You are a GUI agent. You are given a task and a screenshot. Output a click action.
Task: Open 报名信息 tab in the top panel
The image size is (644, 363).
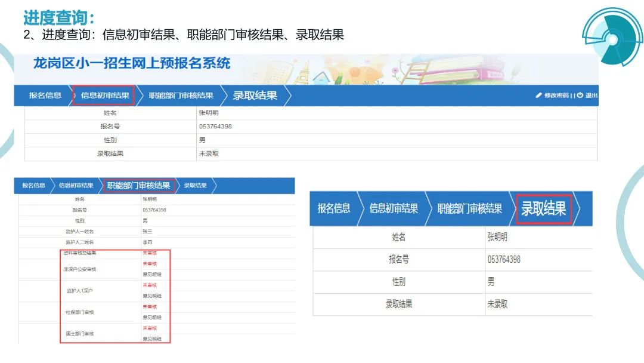[45, 96]
